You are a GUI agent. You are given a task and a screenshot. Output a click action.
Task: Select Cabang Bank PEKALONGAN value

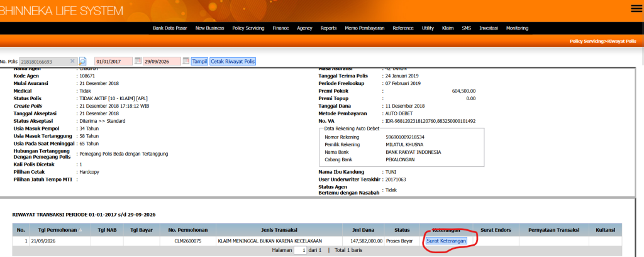coord(401,159)
